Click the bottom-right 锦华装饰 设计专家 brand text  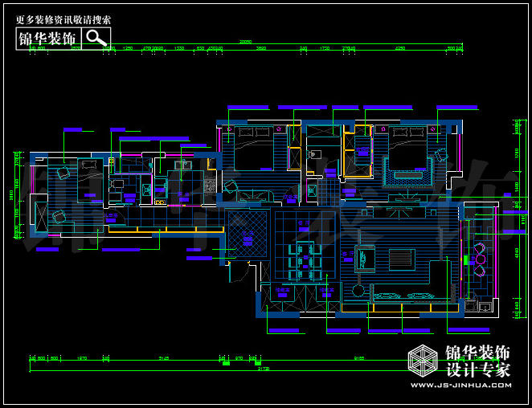pyautogui.click(x=478, y=361)
